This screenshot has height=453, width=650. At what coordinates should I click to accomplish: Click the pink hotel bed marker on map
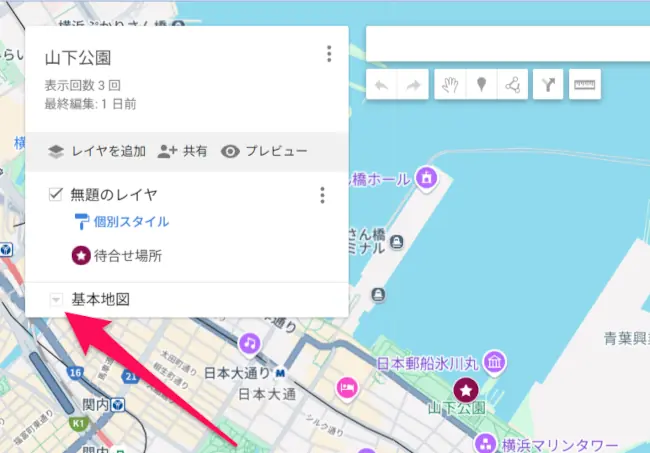pyautogui.click(x=347, y=388)
